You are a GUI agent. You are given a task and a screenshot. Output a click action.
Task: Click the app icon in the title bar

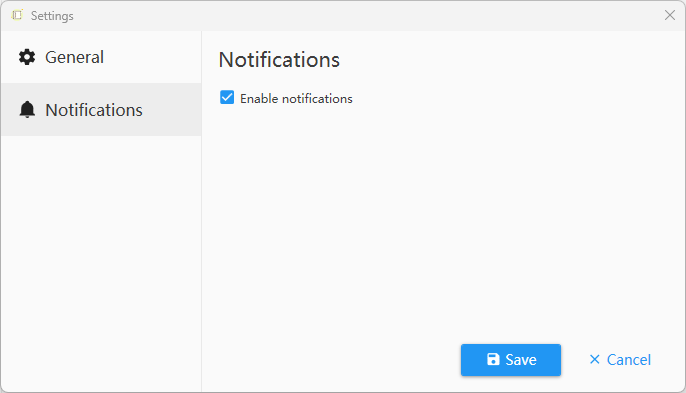click(17, 15)
